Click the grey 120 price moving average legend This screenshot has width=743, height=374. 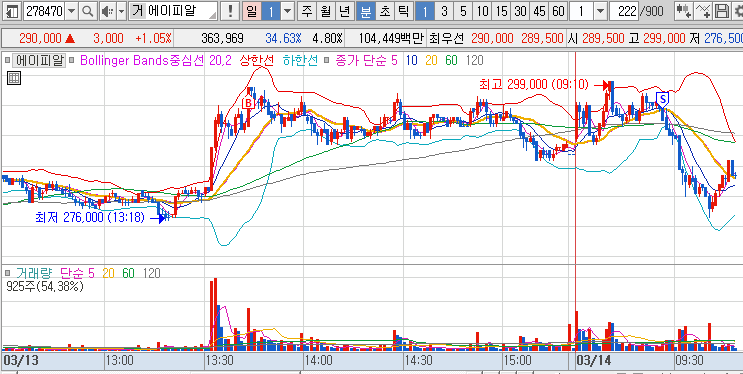coord(475,61)
